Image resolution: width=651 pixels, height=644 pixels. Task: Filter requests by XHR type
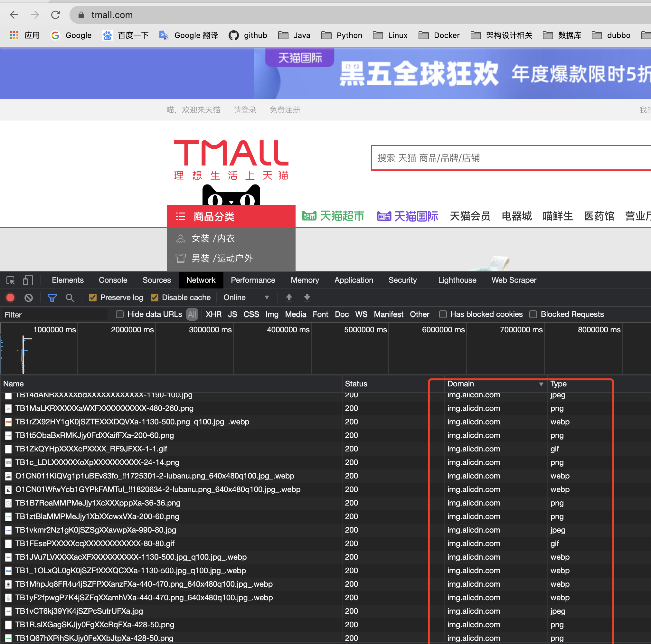(213, 314)
